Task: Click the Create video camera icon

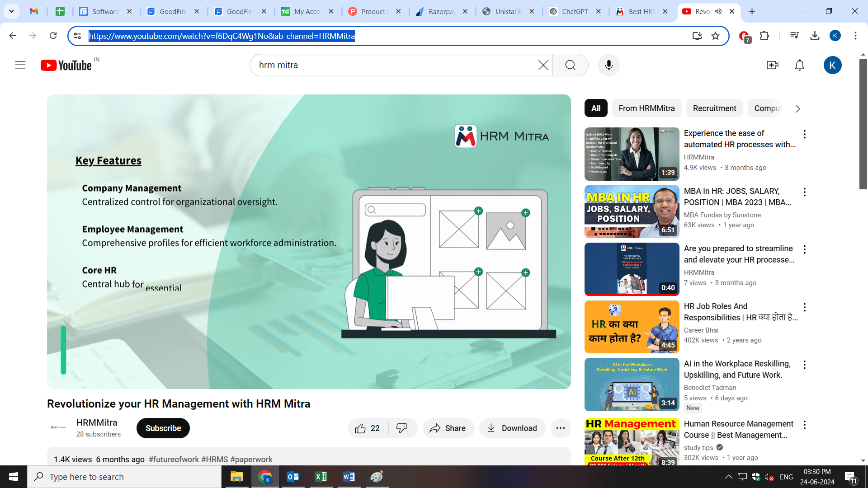Action: [772, 65]
